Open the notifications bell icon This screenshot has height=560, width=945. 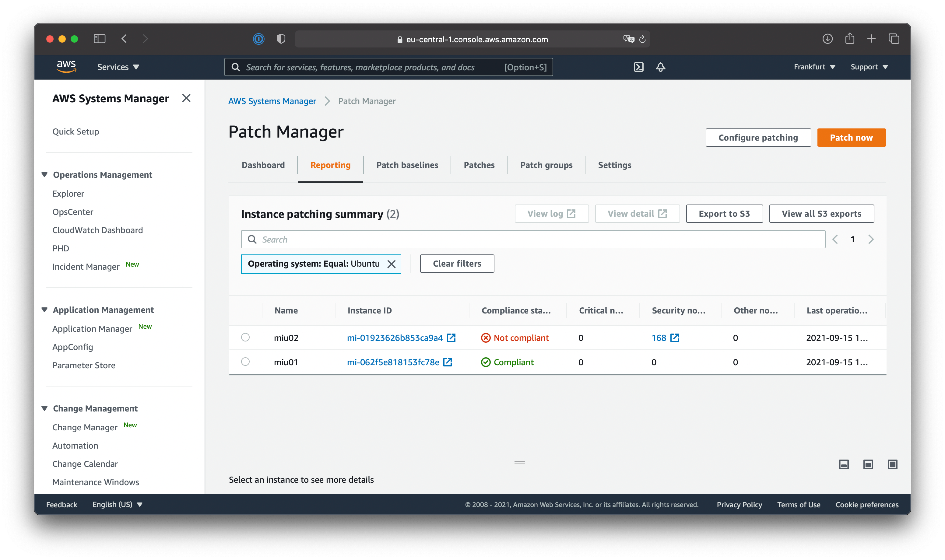[660, 67]
